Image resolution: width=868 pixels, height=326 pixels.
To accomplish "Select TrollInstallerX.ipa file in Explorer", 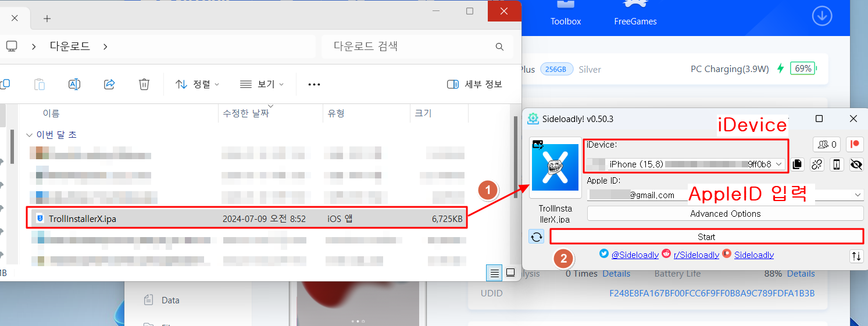I will 248,218.
